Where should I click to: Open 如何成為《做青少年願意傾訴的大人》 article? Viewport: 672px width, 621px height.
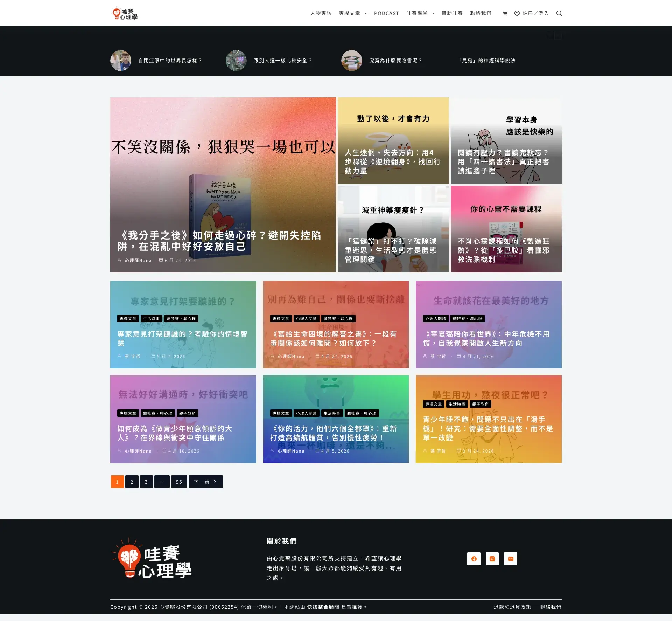[x=175, y=433]
